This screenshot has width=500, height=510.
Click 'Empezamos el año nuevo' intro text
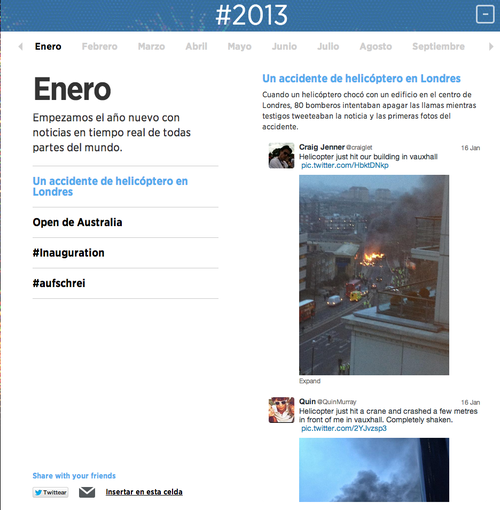click(x=112, y=132)
